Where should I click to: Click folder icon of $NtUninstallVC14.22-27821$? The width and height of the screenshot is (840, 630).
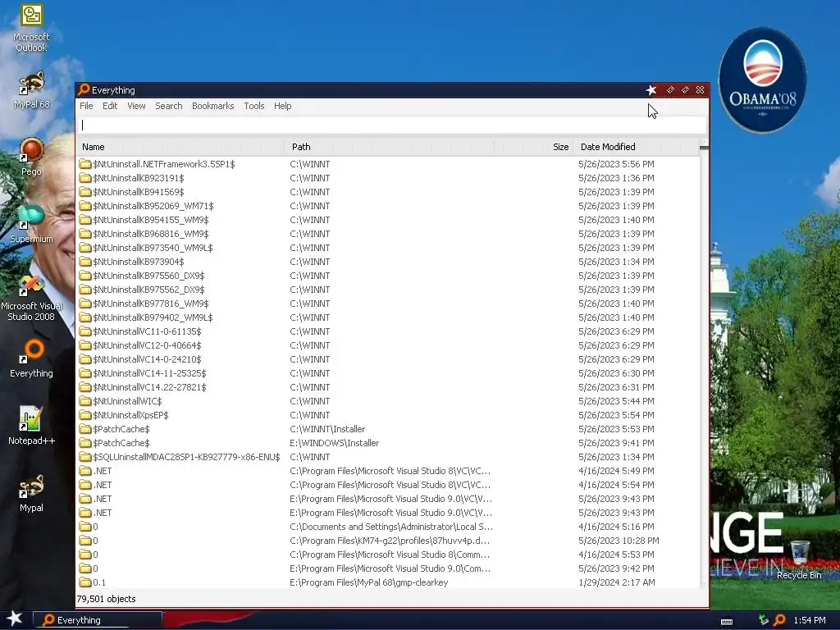coord(84,387)
